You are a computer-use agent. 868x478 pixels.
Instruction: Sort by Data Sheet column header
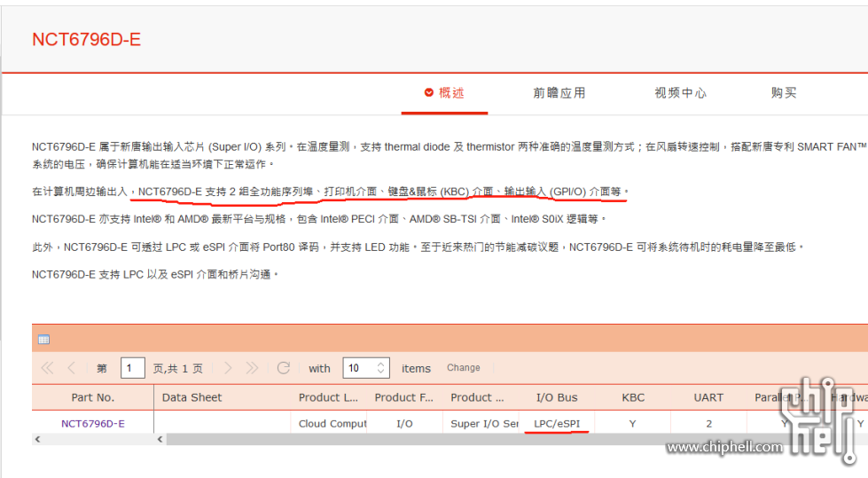222,397
